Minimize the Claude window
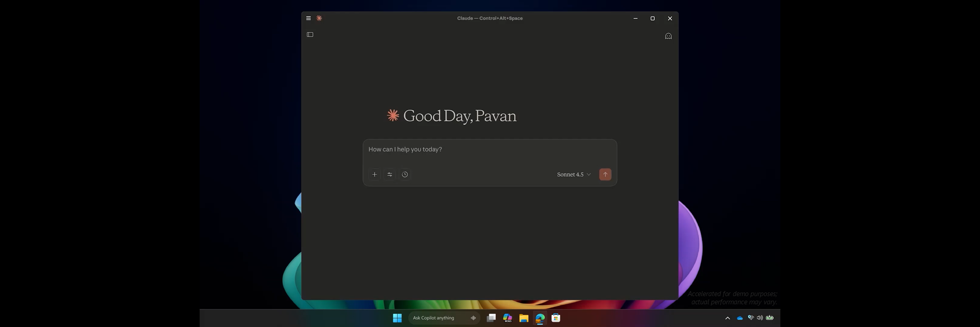This screenshot has height=327, width=980. coord(636,18)
